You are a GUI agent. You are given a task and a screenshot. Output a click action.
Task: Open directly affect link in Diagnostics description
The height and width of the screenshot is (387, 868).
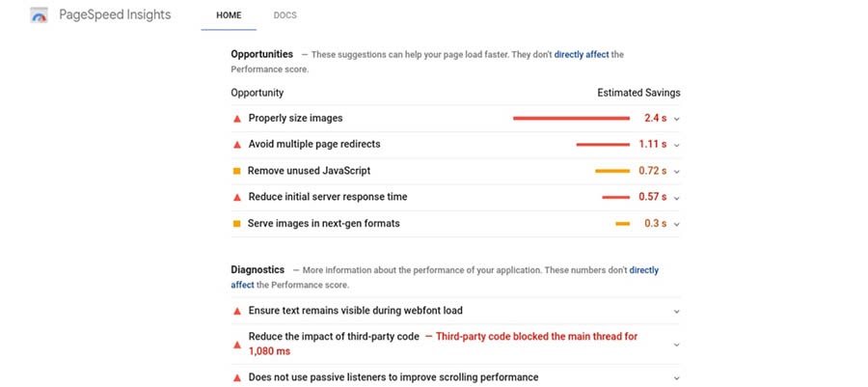click(445, 277)
